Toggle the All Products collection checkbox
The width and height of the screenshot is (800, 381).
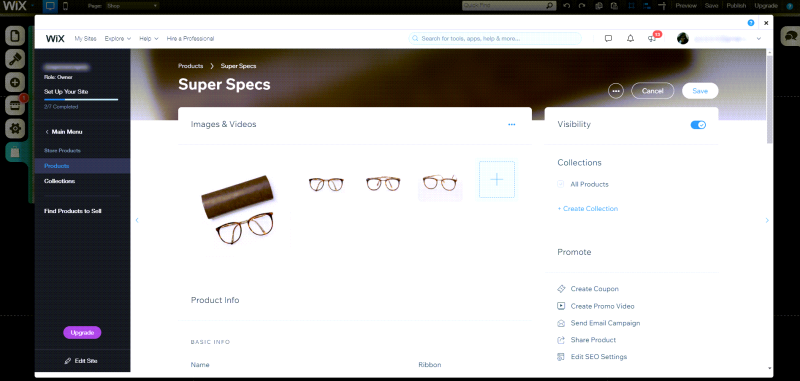tap(561, 184)
